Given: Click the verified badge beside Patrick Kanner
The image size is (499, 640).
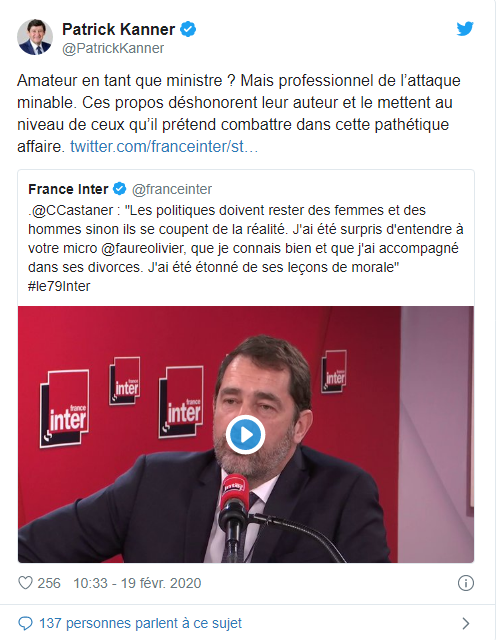Looking at the screenshot, I should pos(188,29).
